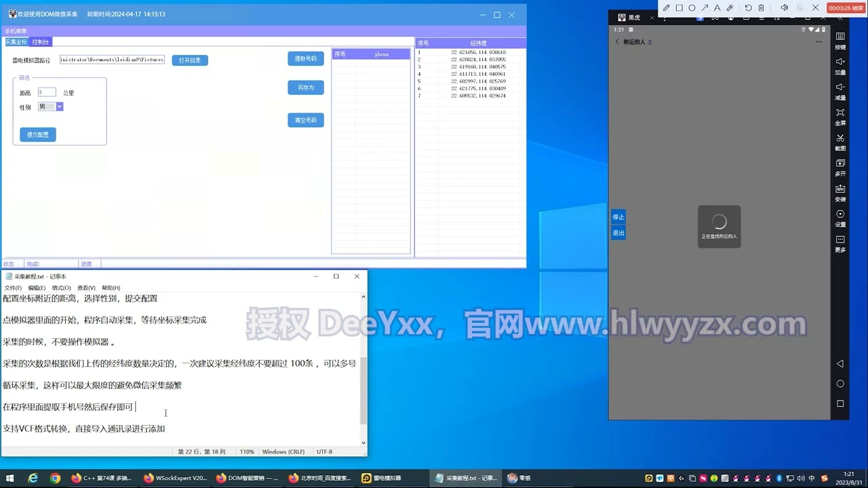Screen dimensions: 868x488
Task: Select the ellipse annotation tool
Action: point(692,8)
